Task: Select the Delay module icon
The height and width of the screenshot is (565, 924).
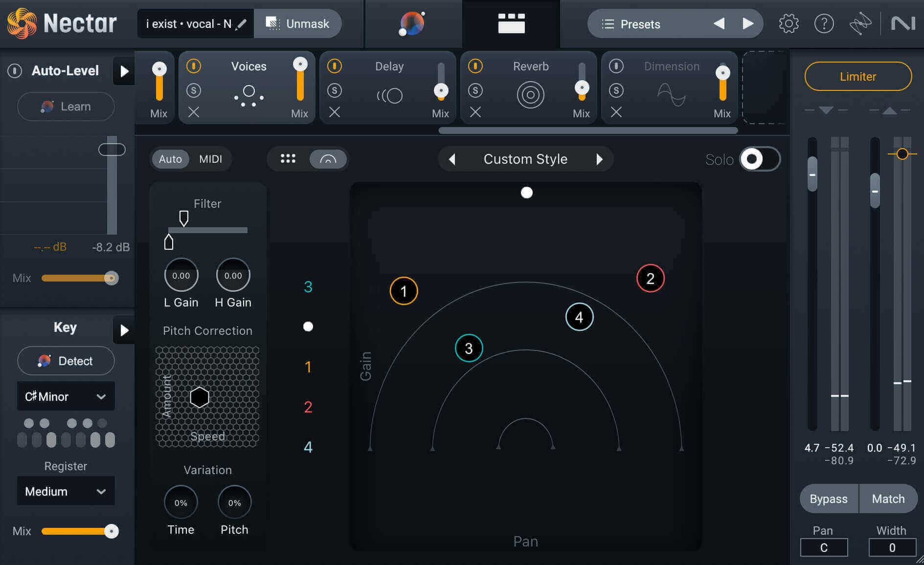Action: tap(390, 95)
